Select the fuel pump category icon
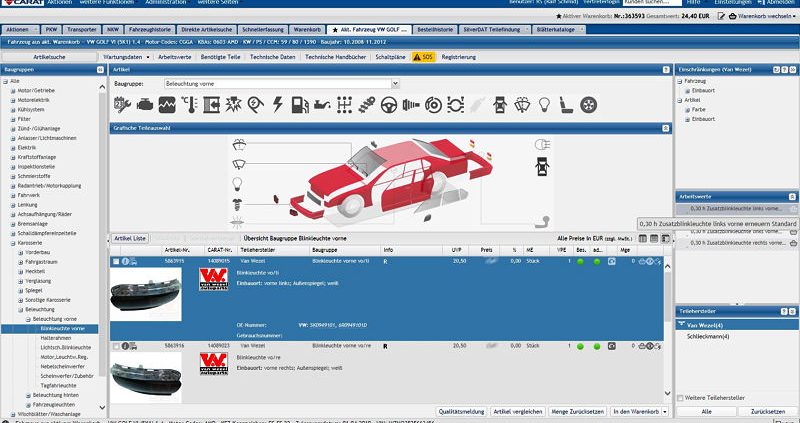This screenshot has height=423, width=800. tap(300, 105)
